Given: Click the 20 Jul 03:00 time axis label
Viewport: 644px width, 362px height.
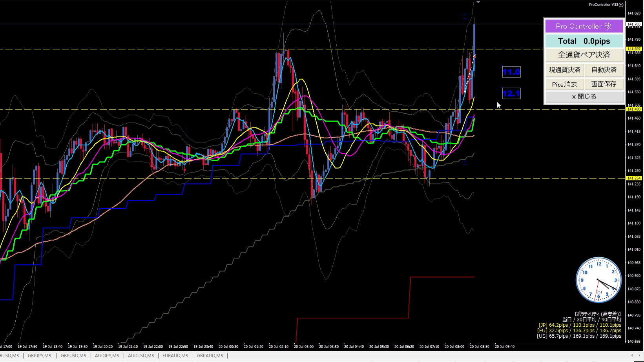Looking at the screenshot, I should (304, 347).
